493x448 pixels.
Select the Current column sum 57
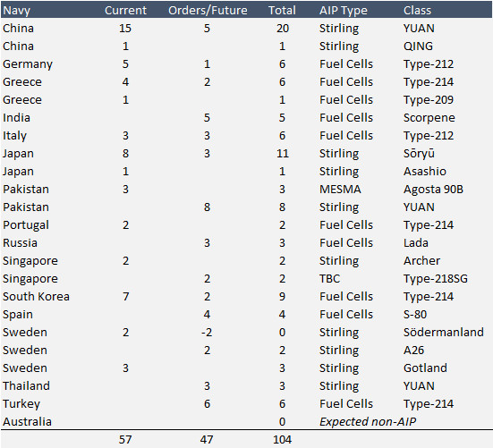[125, 440]
